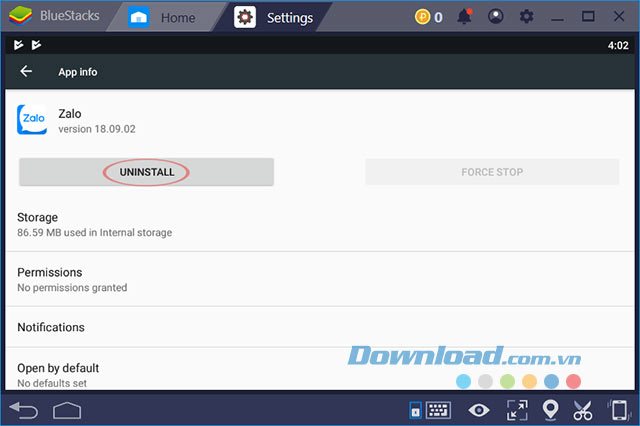Screen dimensions: 640x426
Task: Open the Open by default row
Action: [320, 369]
